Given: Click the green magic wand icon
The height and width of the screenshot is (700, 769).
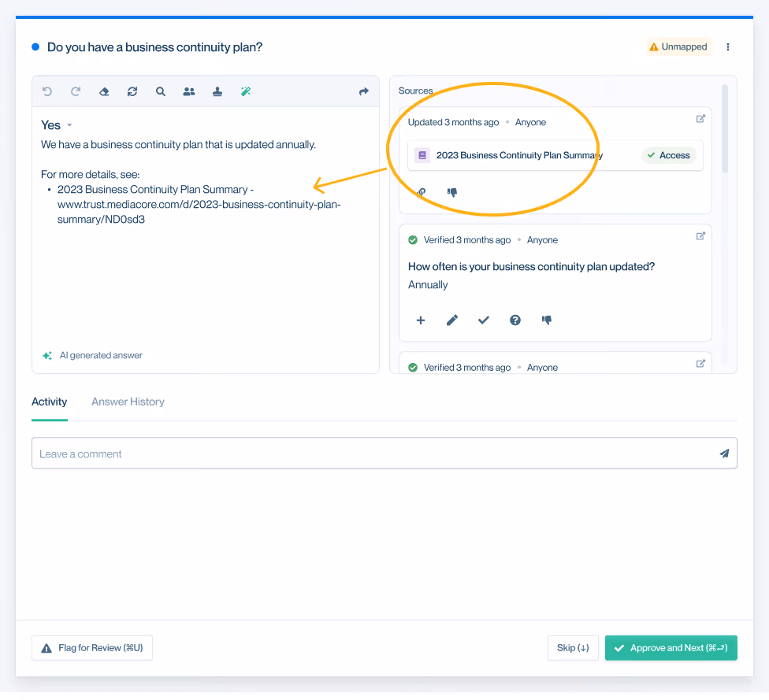Looking at the screenshot, I should pyautogui.click(x=246, y=91).
